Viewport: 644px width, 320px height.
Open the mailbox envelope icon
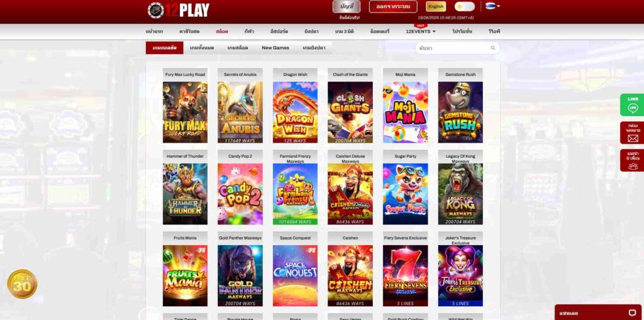(633, 133)
